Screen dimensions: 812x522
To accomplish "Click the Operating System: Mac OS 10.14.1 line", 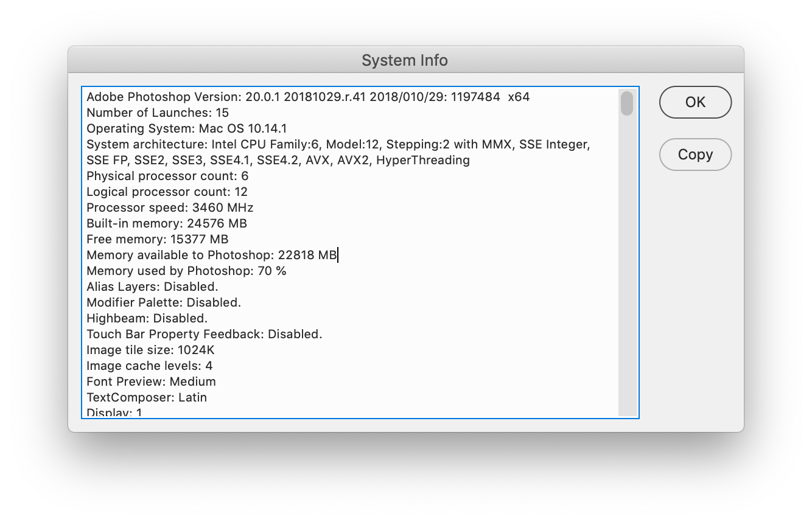I will [186, 128].
